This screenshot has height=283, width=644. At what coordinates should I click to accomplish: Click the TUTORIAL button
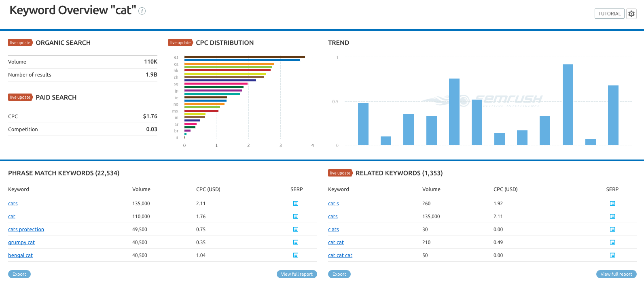(x=609, y=14)
